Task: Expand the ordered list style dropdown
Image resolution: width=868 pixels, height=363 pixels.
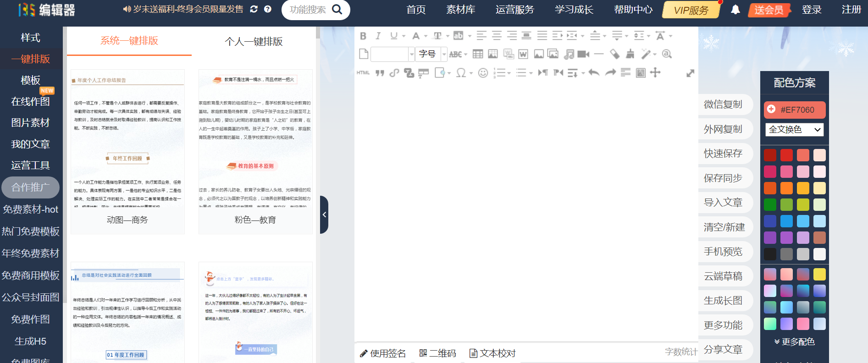Action: pos(509,73)
